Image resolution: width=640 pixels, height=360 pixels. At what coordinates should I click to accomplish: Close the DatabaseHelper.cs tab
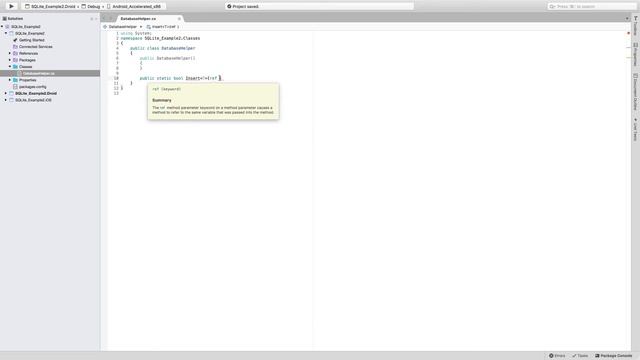coord(179,19)
